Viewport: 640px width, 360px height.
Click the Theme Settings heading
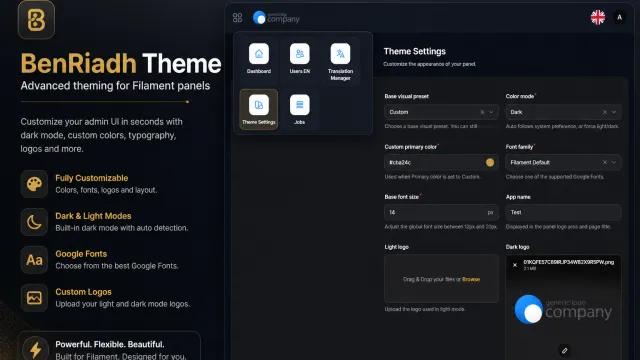tap(414, 51)
